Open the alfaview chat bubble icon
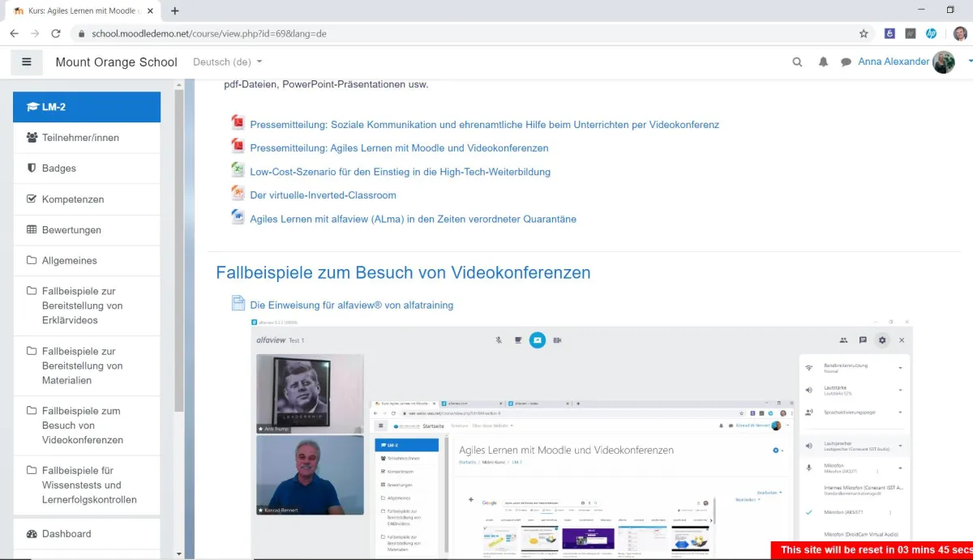 pyautogui.click(x=862, y=340)
